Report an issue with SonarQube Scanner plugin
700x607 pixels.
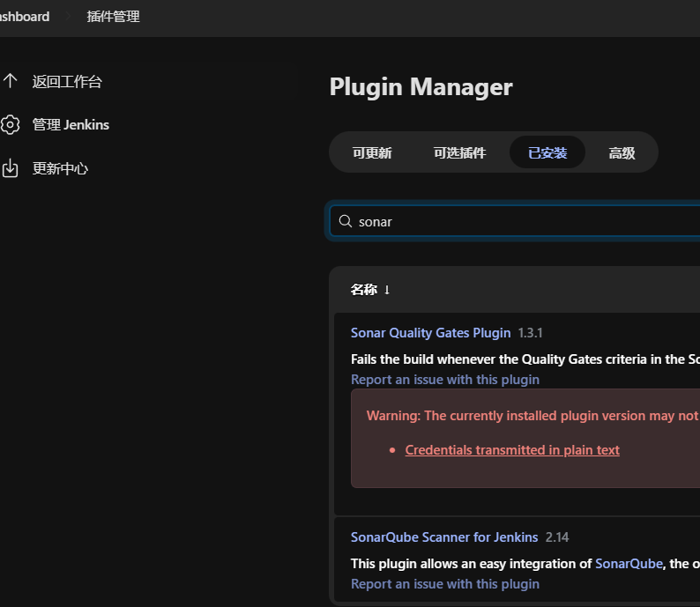(x=444, y=584)
